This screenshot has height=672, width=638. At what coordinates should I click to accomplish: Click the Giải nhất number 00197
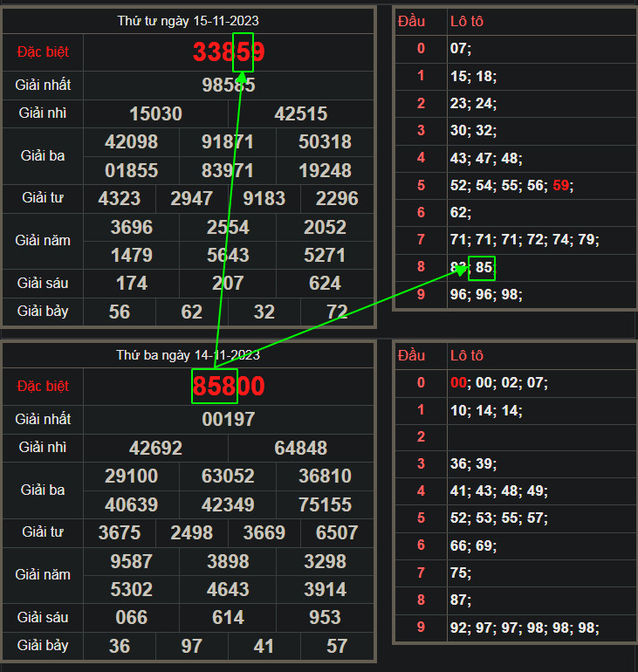pyautogui.click(x=228, y=420)
